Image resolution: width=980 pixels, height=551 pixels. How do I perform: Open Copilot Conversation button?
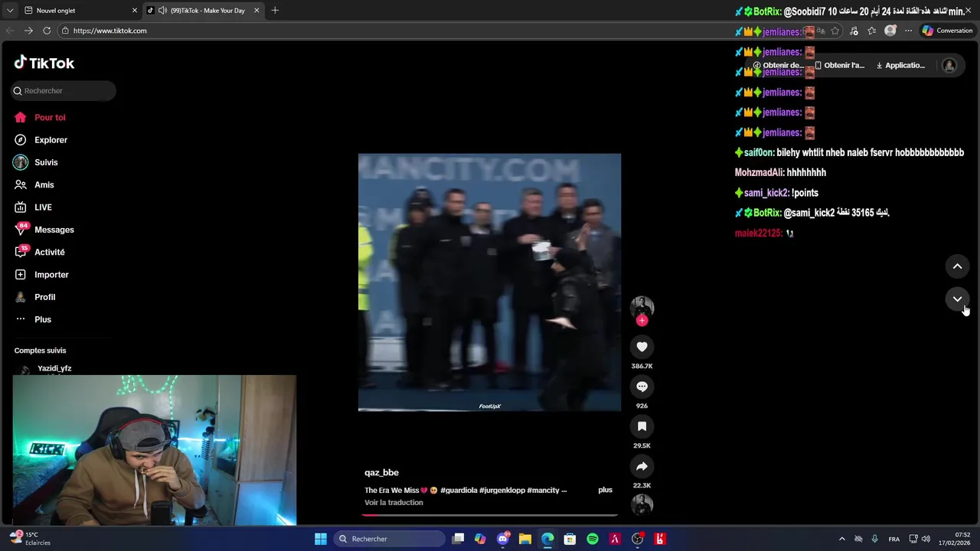[x=947, y=31]
